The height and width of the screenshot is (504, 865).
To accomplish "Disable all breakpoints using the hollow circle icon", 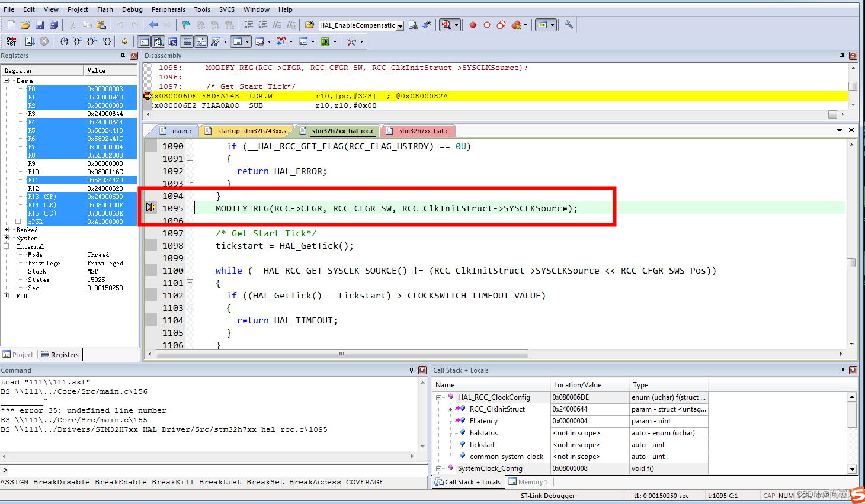I will click(501, 25).
